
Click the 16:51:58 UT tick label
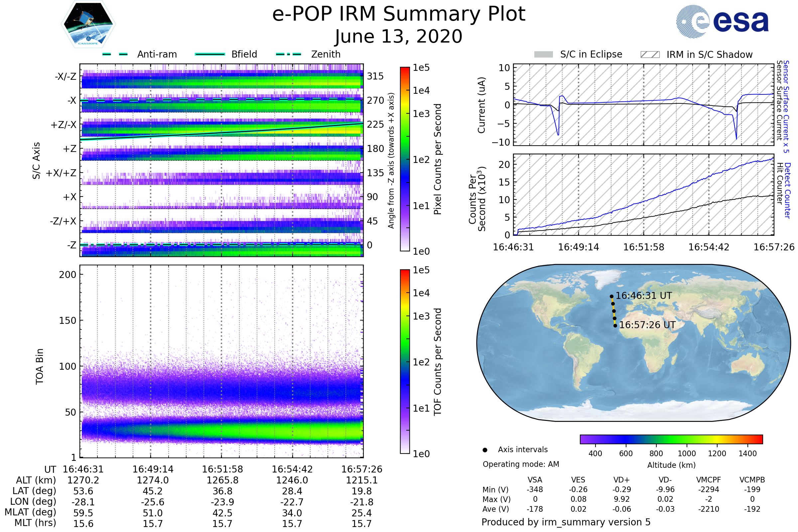point(222,469)
